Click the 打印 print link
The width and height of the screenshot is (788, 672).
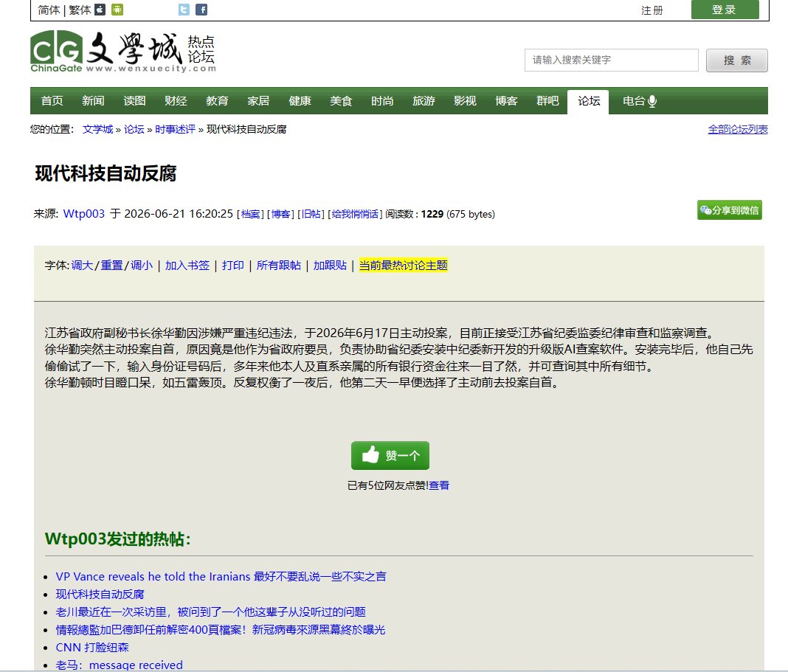[232, 266]
